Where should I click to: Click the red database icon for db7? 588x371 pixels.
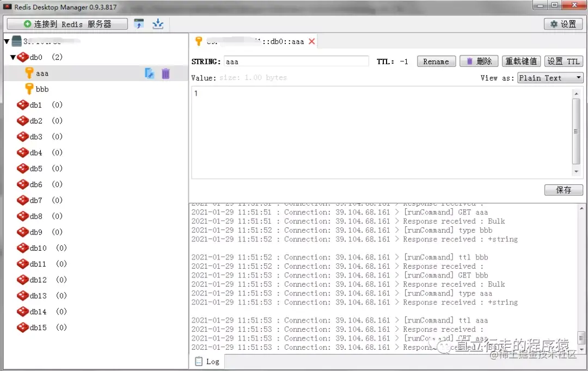(x=23, y=200)
